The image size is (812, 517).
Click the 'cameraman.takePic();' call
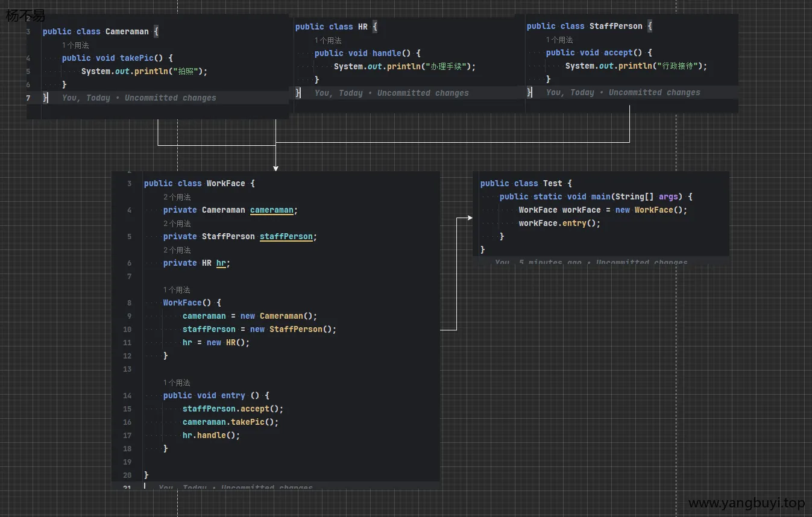click(x=230, y=422)
